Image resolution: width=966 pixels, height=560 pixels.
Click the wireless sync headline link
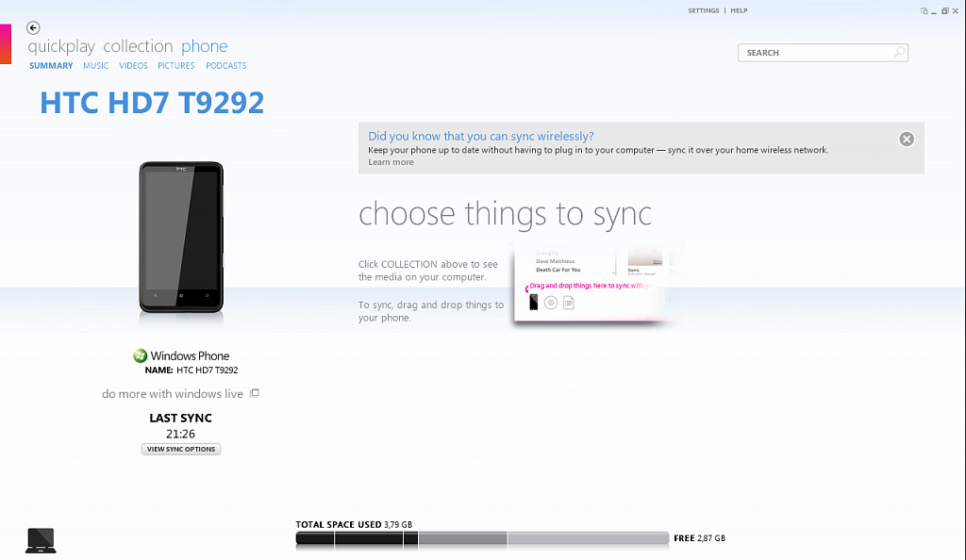tap(480, 136)
